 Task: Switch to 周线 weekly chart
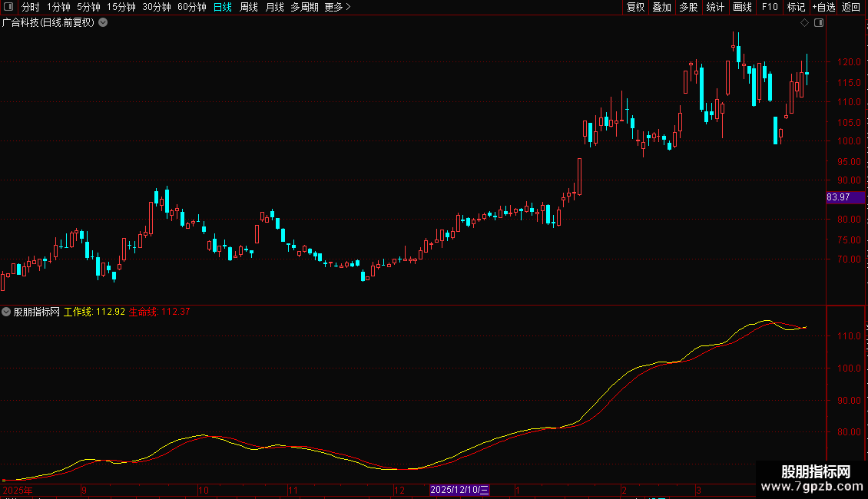click(x=249, y=7)
